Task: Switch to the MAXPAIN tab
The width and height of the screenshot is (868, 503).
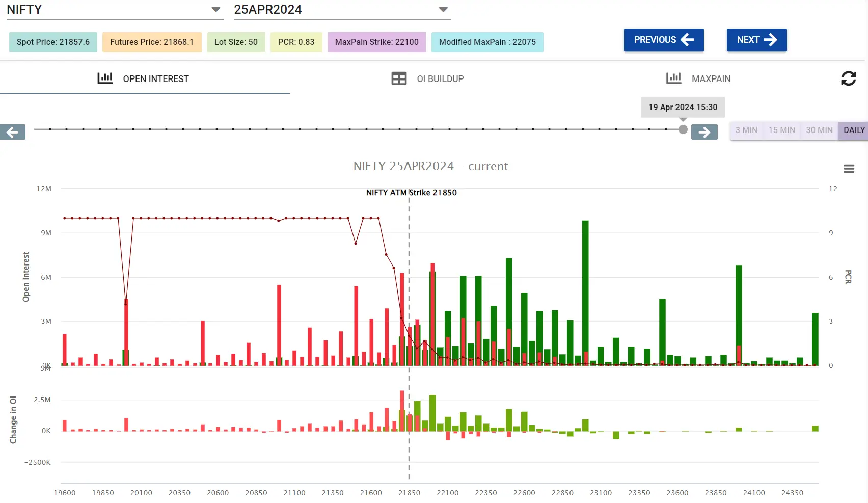Action: (698, 78)
